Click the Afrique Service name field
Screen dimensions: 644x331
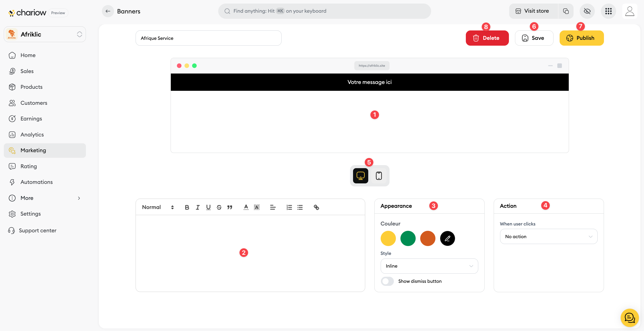[x=208, y=38]
